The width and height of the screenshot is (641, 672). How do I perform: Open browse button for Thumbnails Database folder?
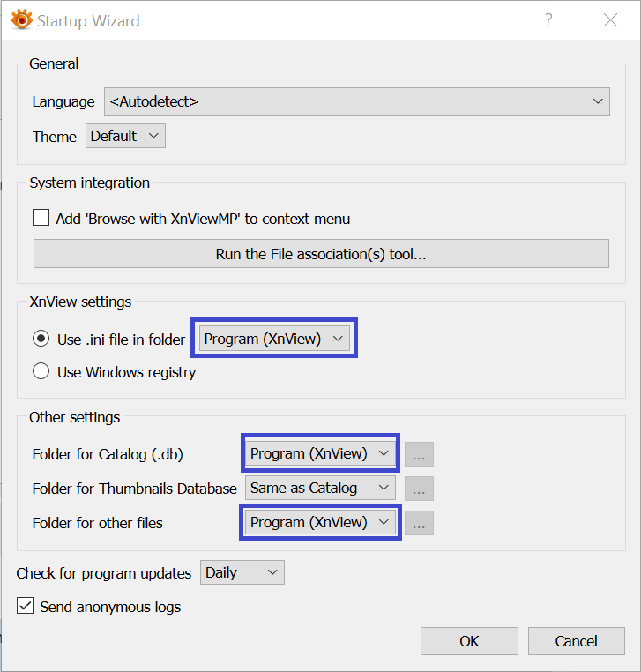click(x=419, y=489)
